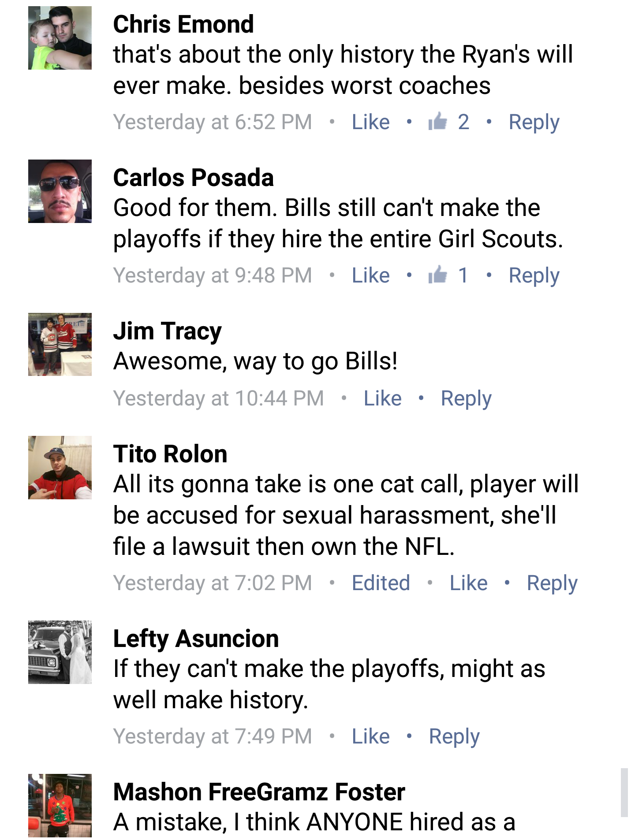This screenshot has width=635, height=840.
Task: Like Jim Tracy's comment
Action: 382,398
